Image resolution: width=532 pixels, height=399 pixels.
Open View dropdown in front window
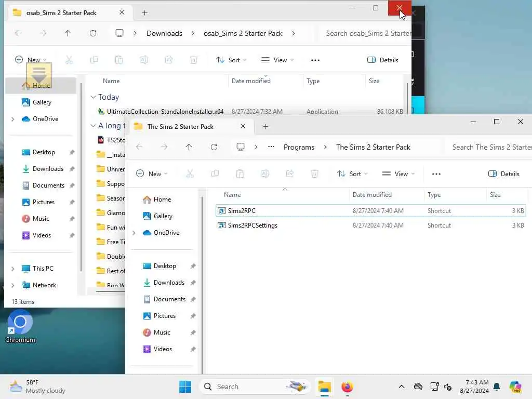coord(398,174)
